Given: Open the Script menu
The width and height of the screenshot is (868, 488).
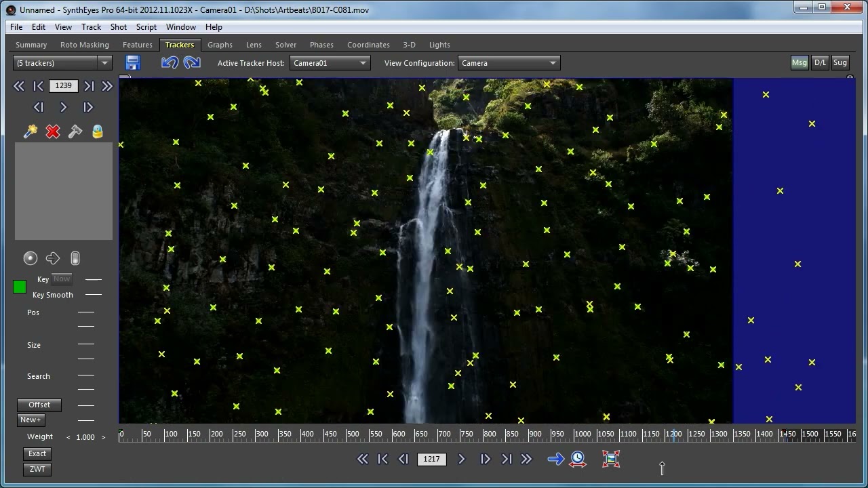Looking at the screenshot, I should tap(146, 27).
